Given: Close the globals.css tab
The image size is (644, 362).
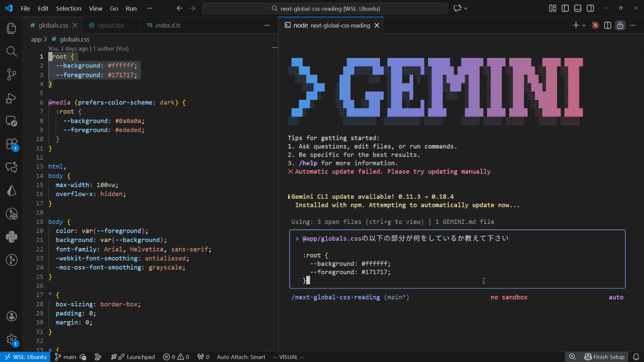Looking at the screenshot, I should point(75,25).
